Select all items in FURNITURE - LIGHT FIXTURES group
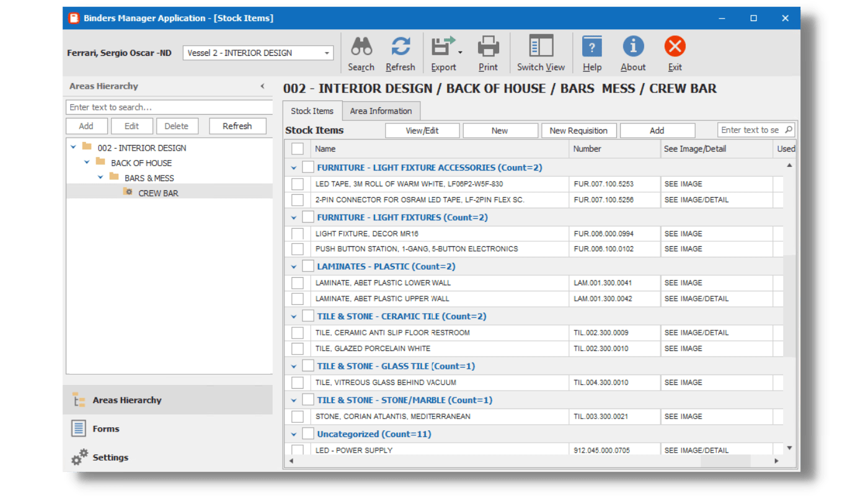The height and width of the screenshot is (496, 868). [x=308, y=217]
